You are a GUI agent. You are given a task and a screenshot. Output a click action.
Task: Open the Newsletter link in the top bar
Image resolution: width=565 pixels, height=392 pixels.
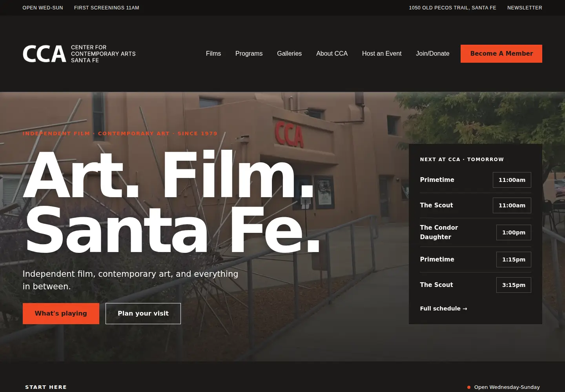click(x=525, y=8)
